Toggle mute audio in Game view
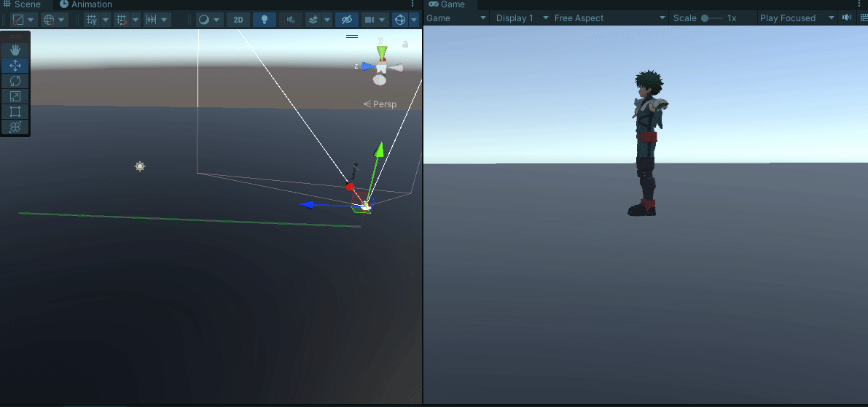868x407 pixels. pyautogui.click(x=846, y=18)
